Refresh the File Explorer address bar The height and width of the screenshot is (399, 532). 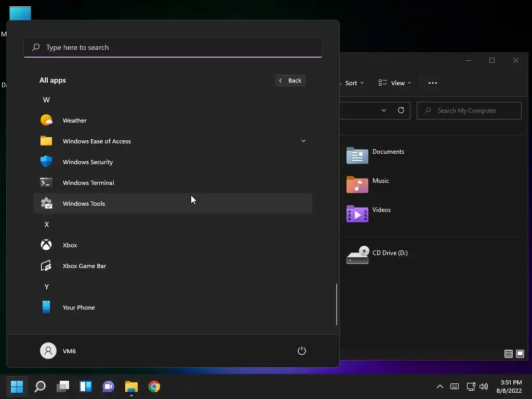(x=401, y=110)
